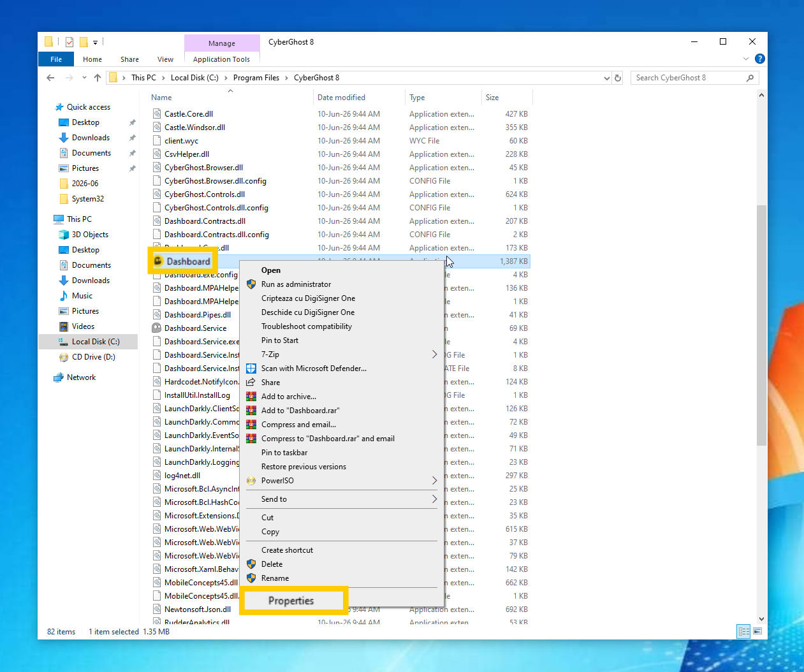Image resolution: width=804 pixels, height=672 pixels.
Task: Click the Music note icon in sidebar
Action: 64,296
